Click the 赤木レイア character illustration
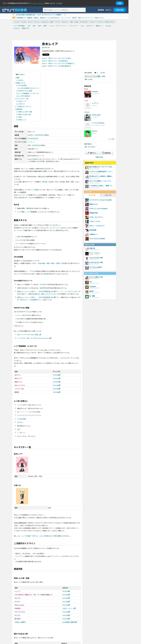 pyautogui.click(x=22, y=465)
